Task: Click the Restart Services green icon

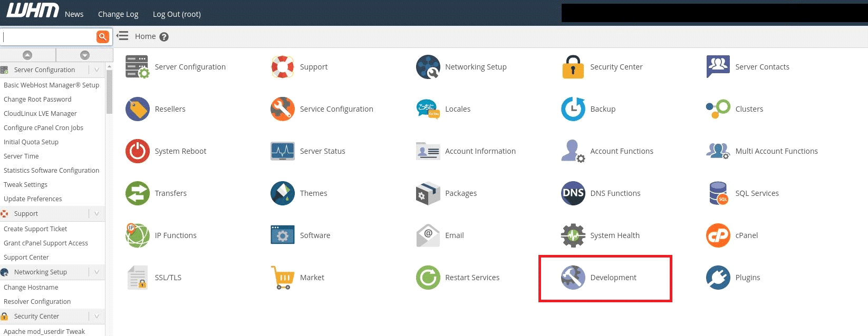Action: coord(428,278)
